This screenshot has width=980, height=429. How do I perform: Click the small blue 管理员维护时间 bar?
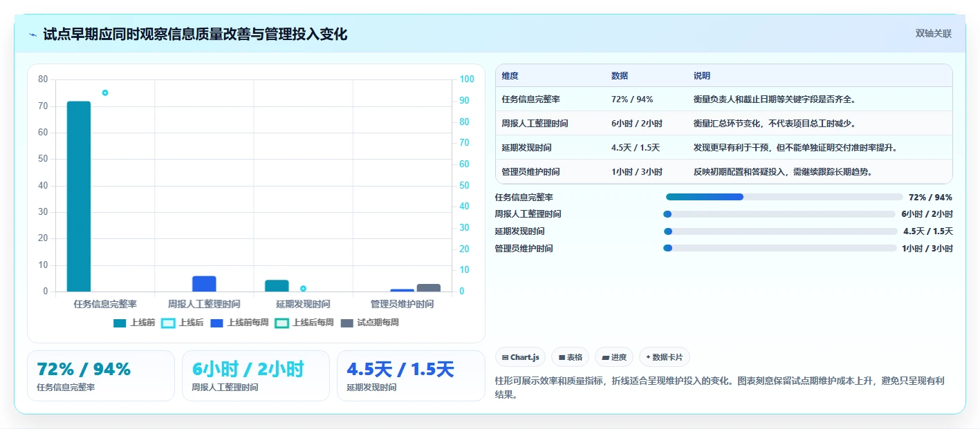pos(403,290)
